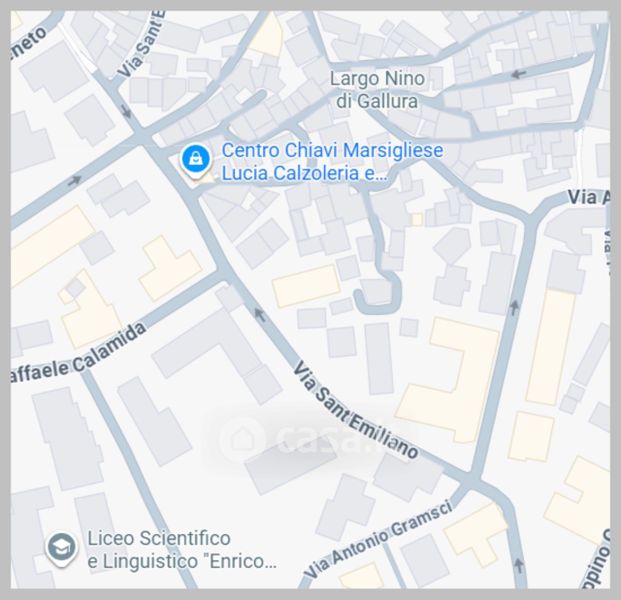
Task: Click the small yellow square building
Action: coord(417,219)
